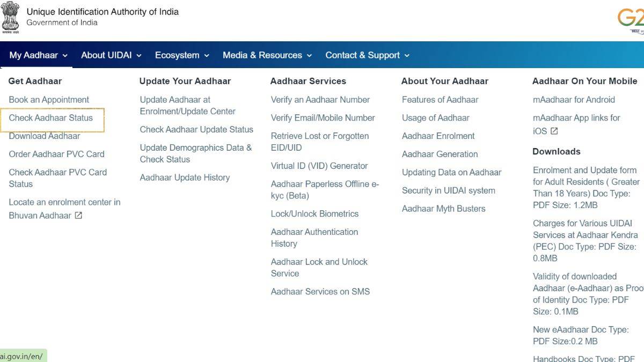Open the Ecosystem dropdown
This screenshot has height=362, width=644.
(182, 55)
